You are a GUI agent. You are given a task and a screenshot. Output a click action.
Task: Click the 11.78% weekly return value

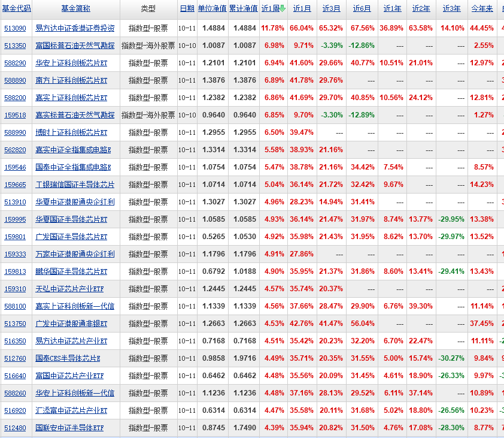[272, 28]
